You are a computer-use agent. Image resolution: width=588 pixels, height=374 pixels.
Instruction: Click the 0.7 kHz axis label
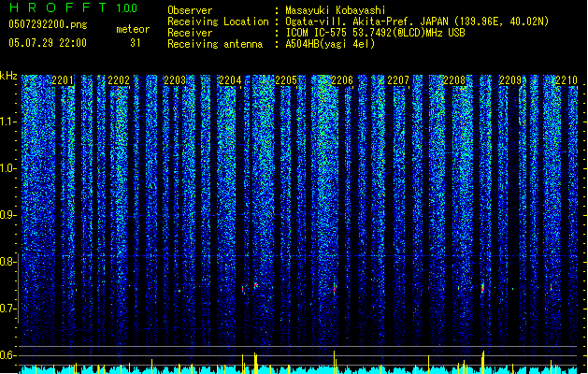coord(8,309)
